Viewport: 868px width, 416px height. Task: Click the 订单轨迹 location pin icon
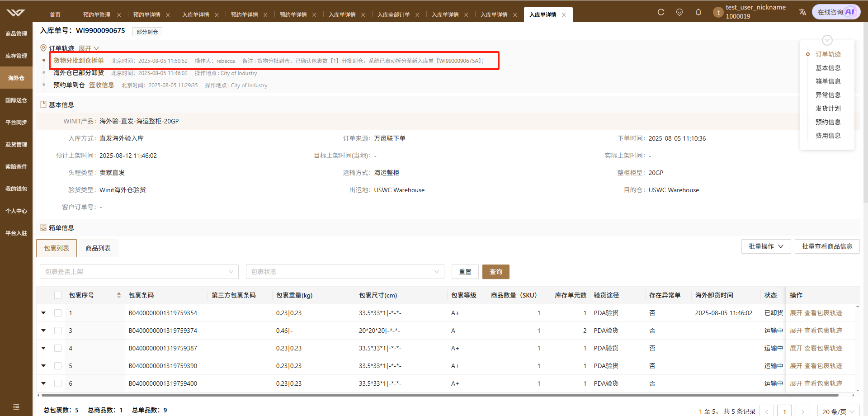[x=43, y=48]
